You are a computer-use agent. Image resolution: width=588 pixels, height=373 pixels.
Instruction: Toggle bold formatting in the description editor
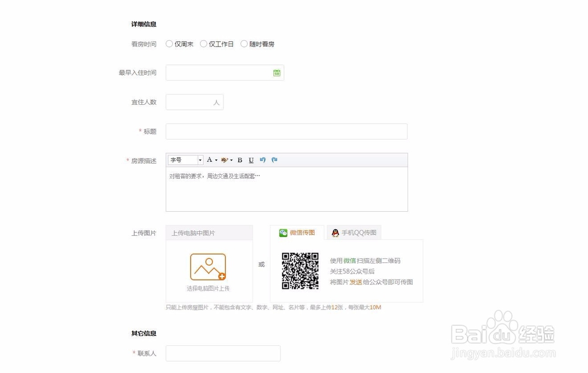tap(240, 160)
